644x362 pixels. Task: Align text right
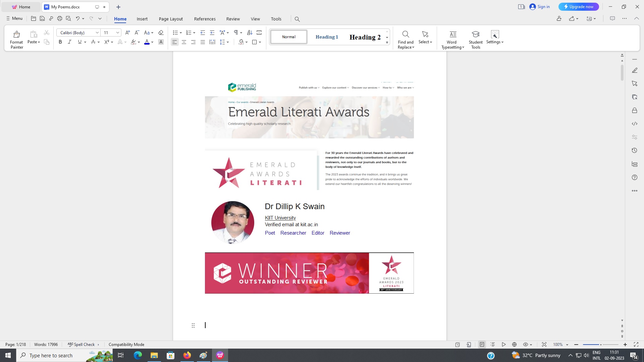pyautogui.click(x=193, y=42)
